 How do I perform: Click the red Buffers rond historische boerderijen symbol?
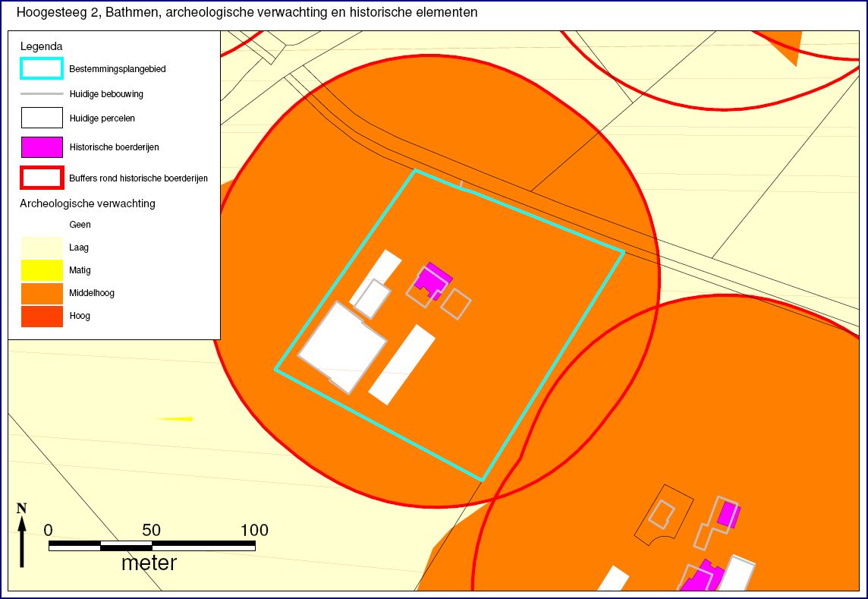tap(42, 178)
